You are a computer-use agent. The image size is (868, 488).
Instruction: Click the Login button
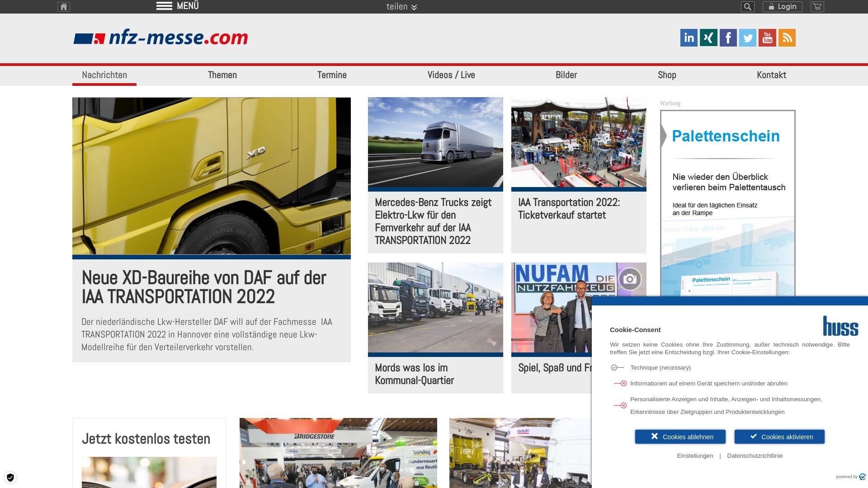pyautogui.click(x=783, y=7)
